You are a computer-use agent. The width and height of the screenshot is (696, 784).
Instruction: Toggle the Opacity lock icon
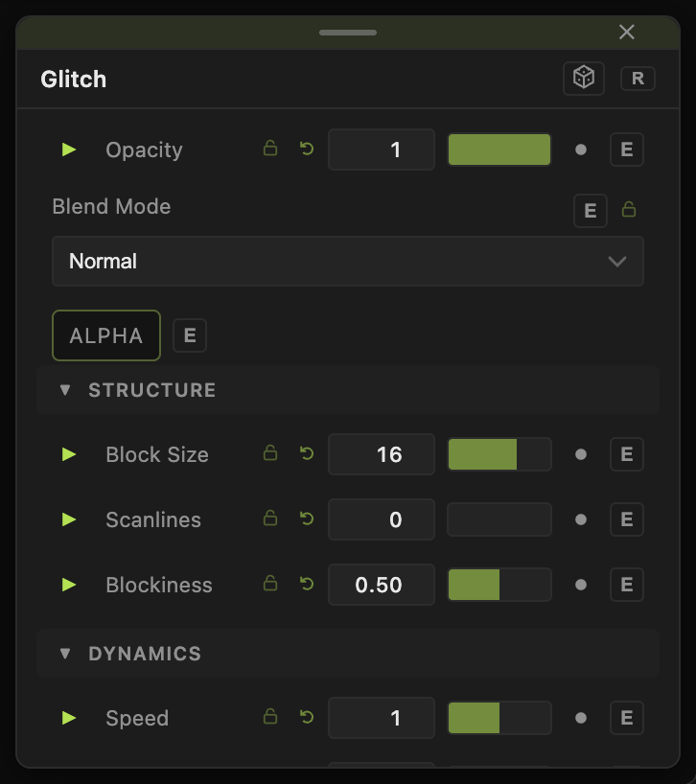[x=270, y=149]
